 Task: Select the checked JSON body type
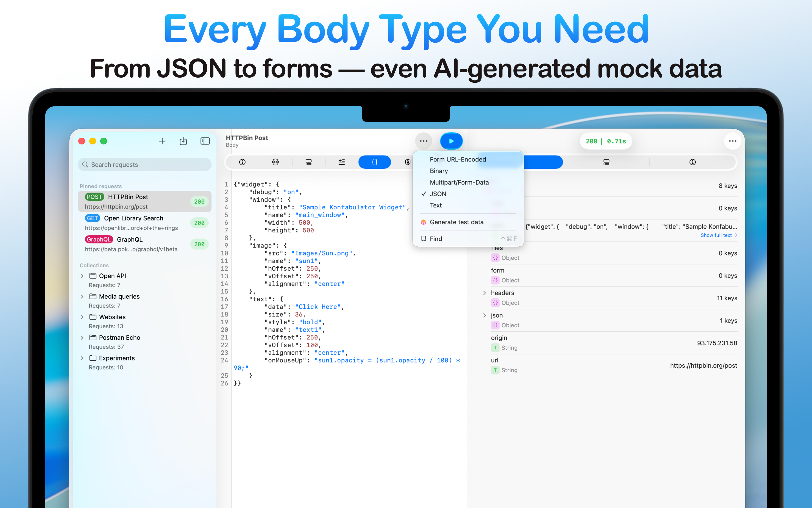coord(438,194)
